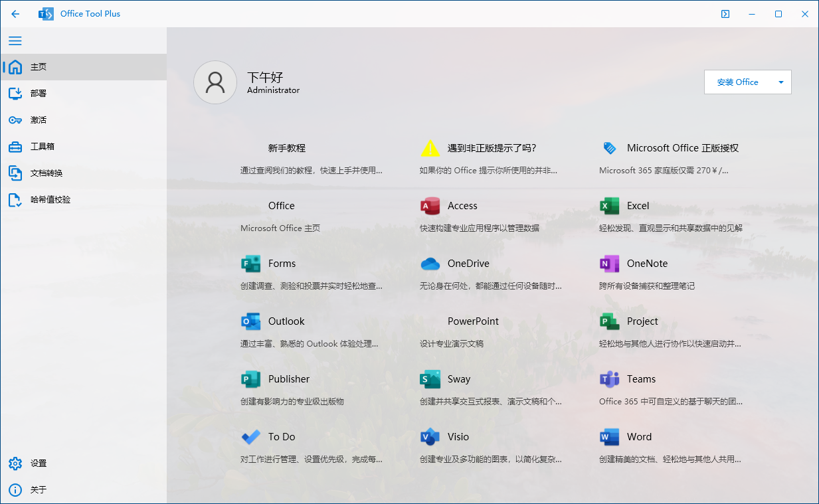Go to 文档转换 in the sidebar
This screenshot has width=819, height=504.
(46, 173)
